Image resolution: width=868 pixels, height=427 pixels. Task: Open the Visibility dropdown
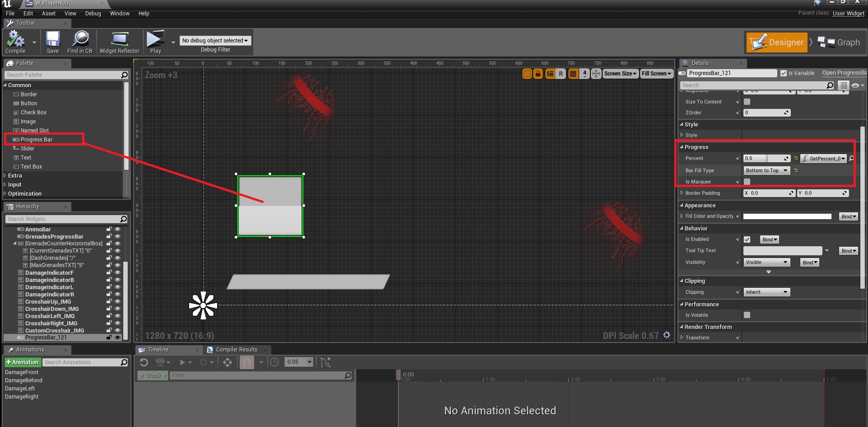click(766, 262)
